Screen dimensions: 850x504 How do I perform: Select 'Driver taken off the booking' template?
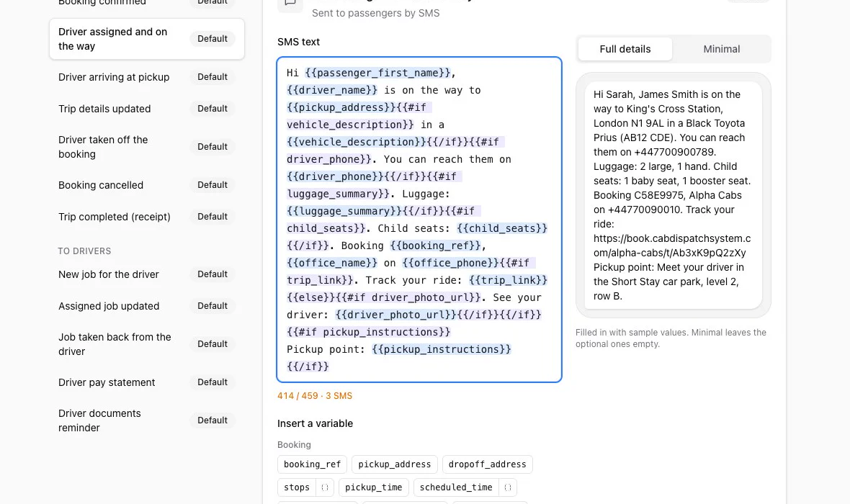click(x=147, y=147)
